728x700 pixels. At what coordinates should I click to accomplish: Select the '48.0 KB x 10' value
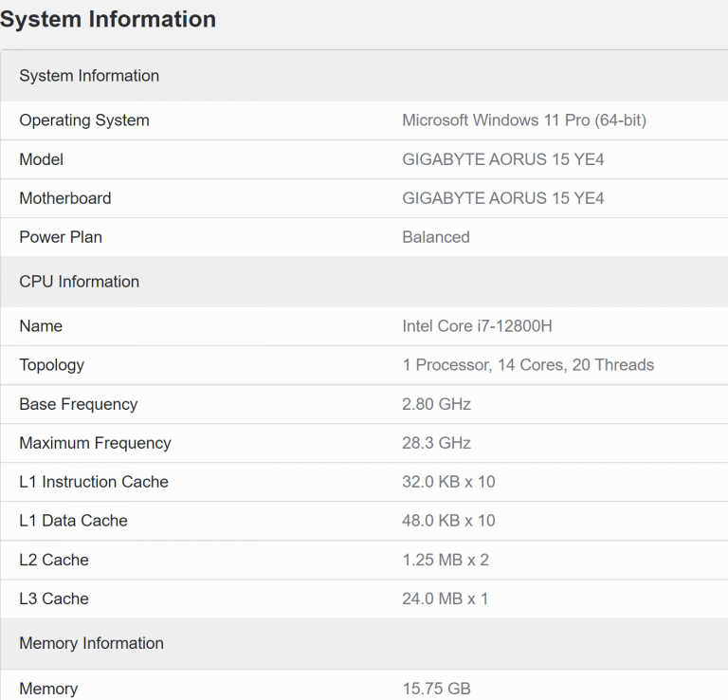coord(448,521)
